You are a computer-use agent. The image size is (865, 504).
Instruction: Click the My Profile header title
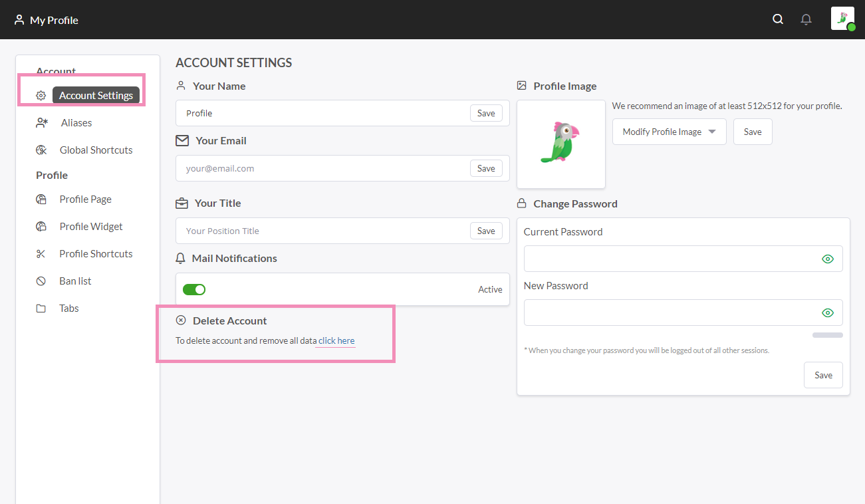pos(54,20)
